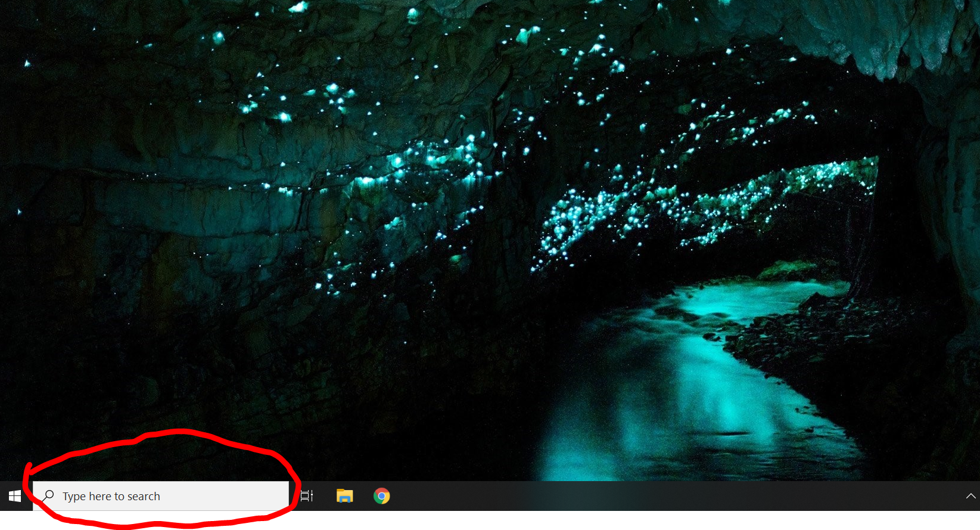This screenshot has width=980, height=530.
Task: Click the timeline Task View button
Action: point(307,496)
